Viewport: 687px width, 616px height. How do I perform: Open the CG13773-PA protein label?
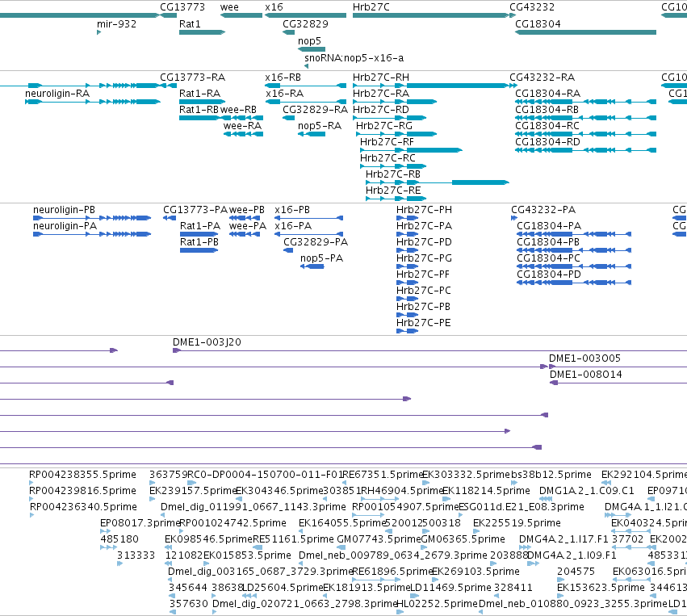coord(195,210)
